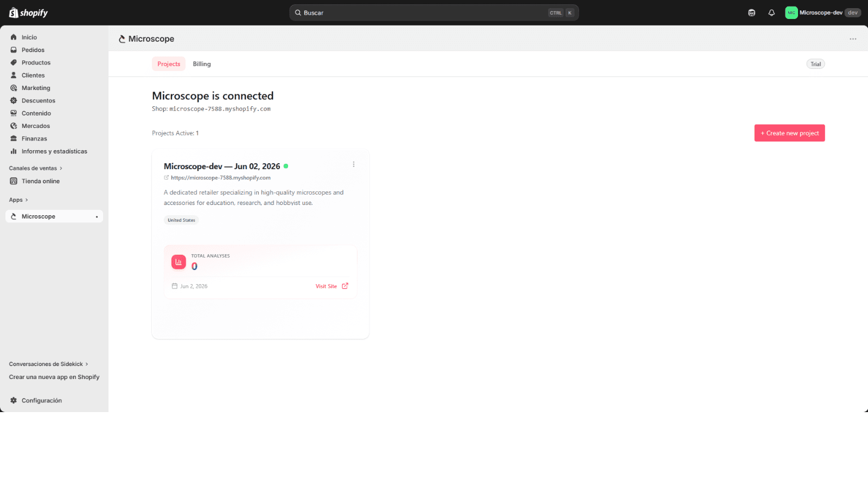Open the microscope-7588.myshopify.com project link
The width and height of the screenshot is (868, 488).
(220, 178)
